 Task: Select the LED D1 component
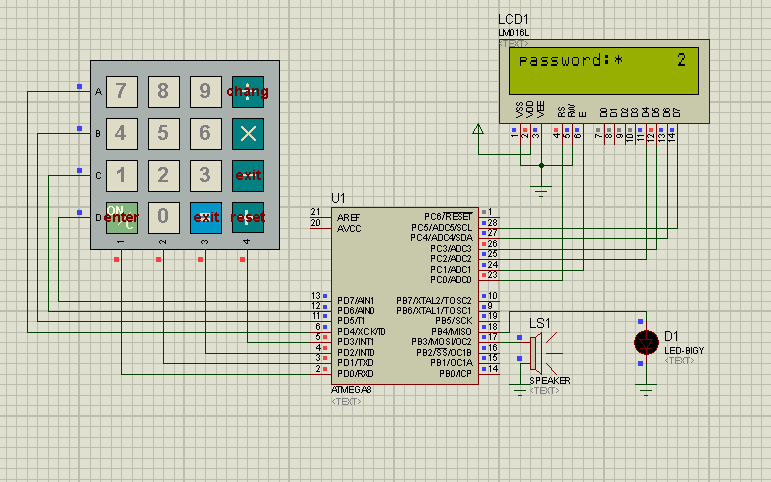click(647, 343)
